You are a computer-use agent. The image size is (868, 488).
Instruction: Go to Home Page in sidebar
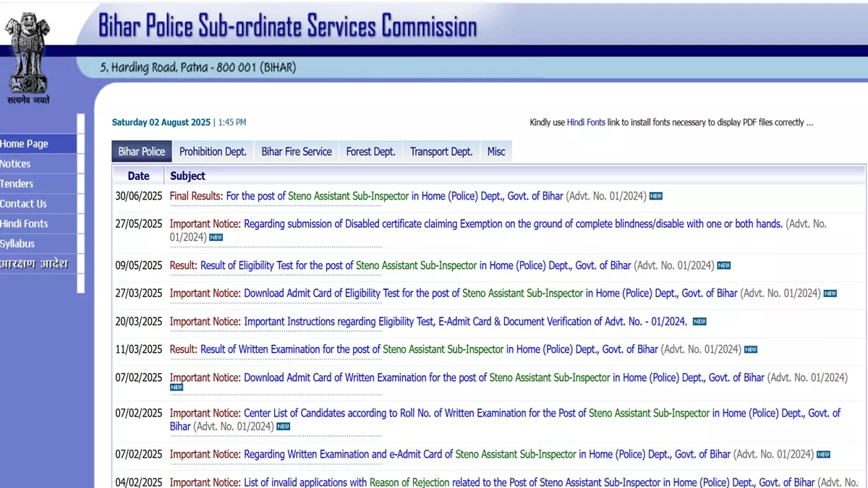tap(38, 144)
